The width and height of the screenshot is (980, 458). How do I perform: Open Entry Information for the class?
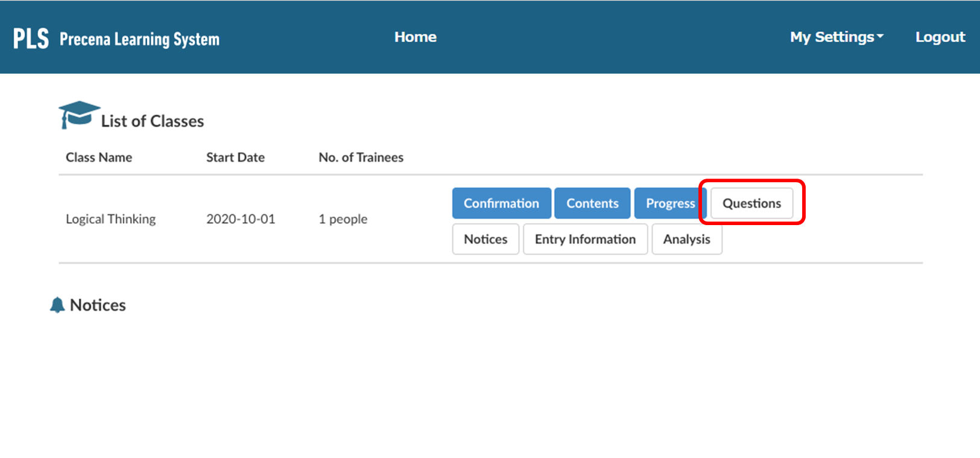[585, 239]
